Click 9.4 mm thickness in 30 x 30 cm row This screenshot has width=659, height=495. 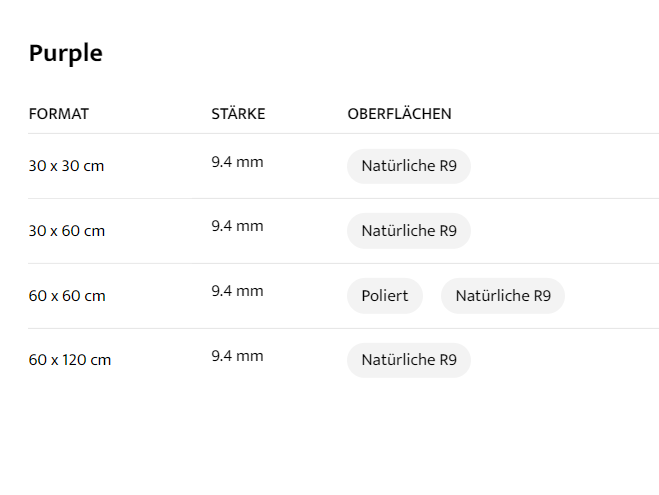(x=237, y=162)
